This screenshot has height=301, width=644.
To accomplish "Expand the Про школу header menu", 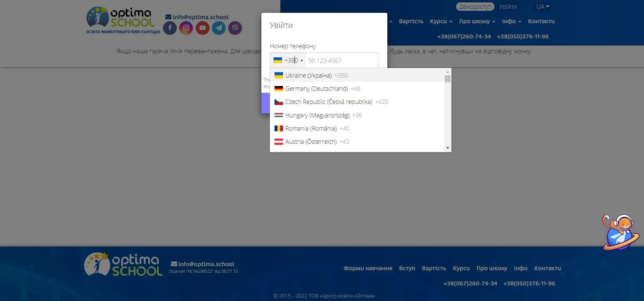I will [x=477, y=21].
